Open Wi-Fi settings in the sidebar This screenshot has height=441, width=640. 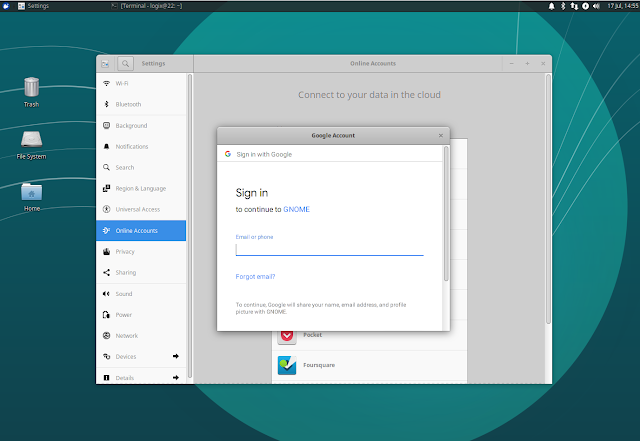click(121, 83)
